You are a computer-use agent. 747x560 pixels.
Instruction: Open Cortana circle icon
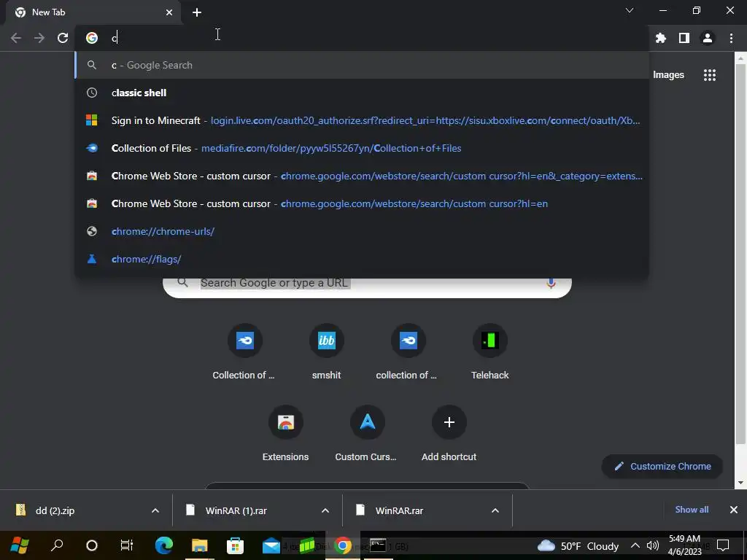coord(91,545)
